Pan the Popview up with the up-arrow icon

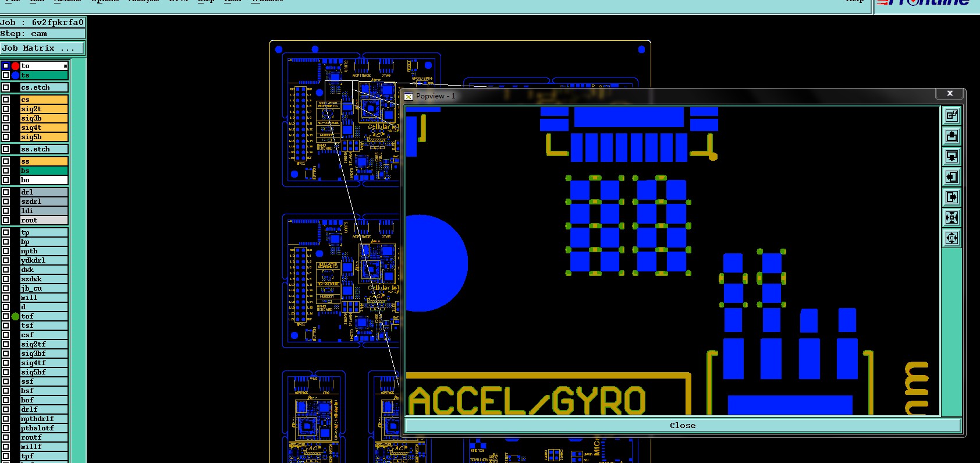(x=951, y=136)
